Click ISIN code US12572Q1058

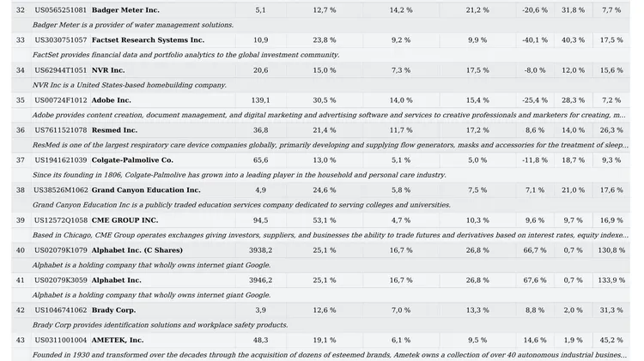click(x=60, y=220)
